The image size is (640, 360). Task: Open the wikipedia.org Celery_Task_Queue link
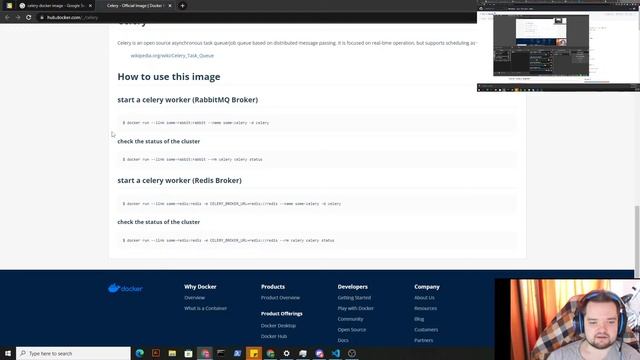pyautogui.click(x=172, y=56)
